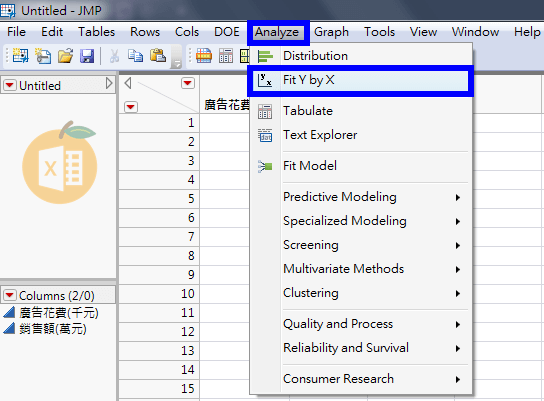Select row number 5
The height and width of the screenshot is (401, 544).
(x=159, y=199)
